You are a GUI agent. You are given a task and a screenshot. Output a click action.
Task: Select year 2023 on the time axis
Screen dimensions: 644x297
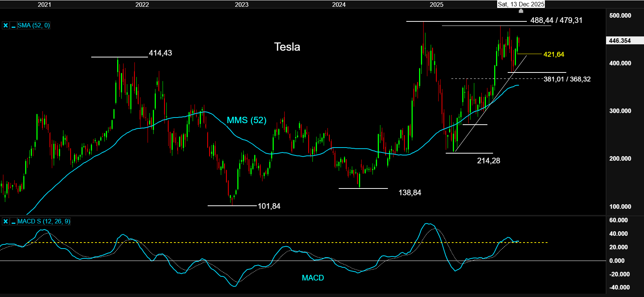pyautogui.click(x=241, y=5)
